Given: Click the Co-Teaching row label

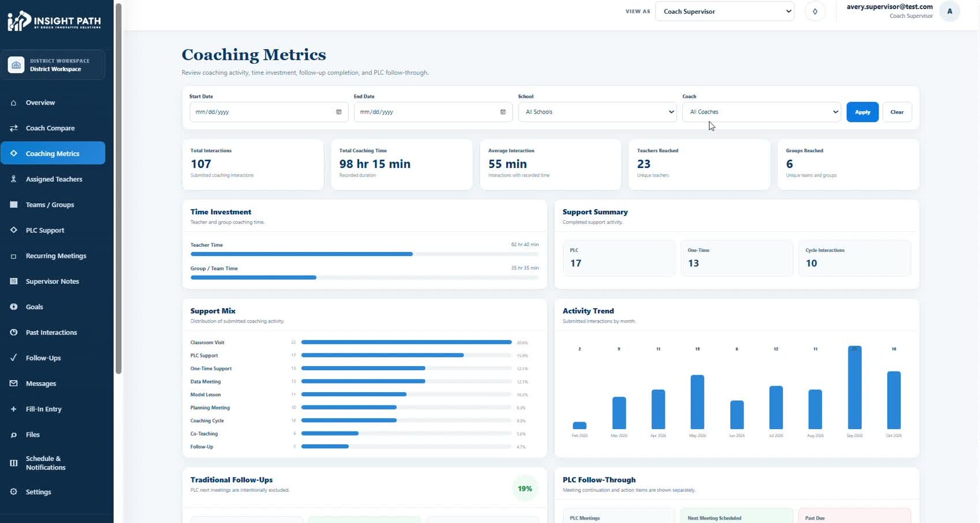Looking at the screenshot, I should 204,434.
